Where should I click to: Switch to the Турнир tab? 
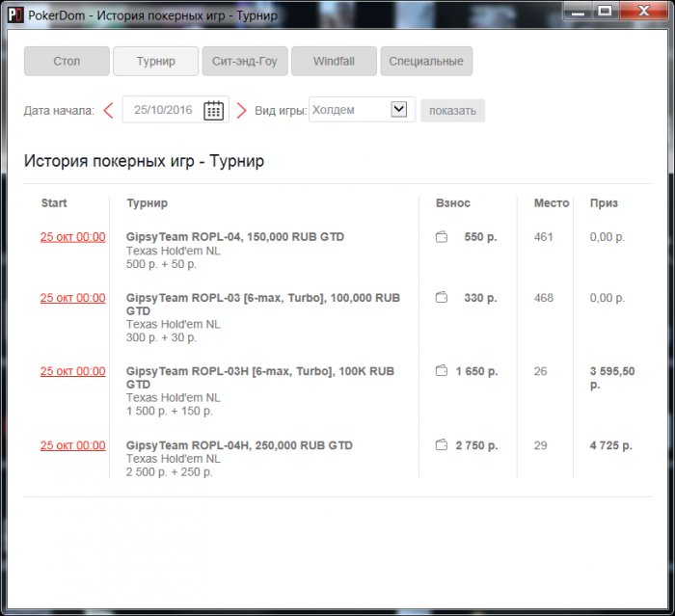(x=156, y=61)
